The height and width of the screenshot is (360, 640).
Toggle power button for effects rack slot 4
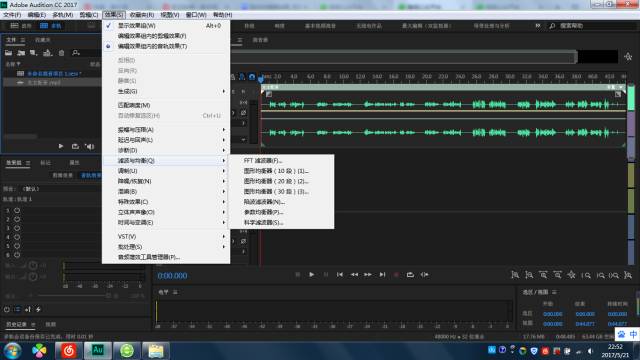pyautogui.click(x=17, y=237)
